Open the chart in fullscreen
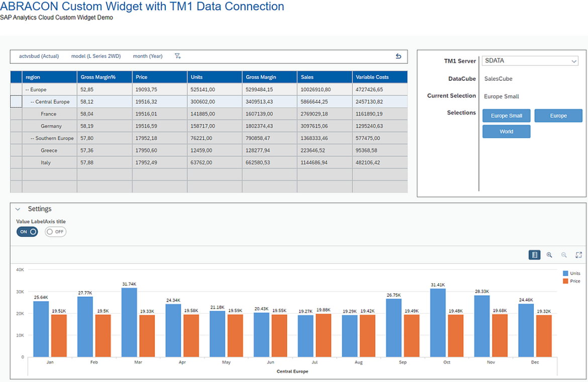The image size is (588, 382). pos(578,255)
